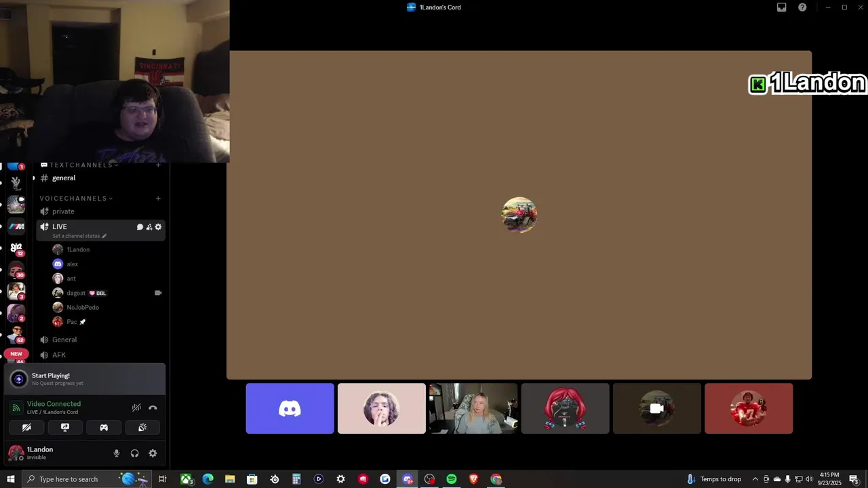Toggle noise suppression
Viewport: 868px width, 488px height.
point(136,408)
